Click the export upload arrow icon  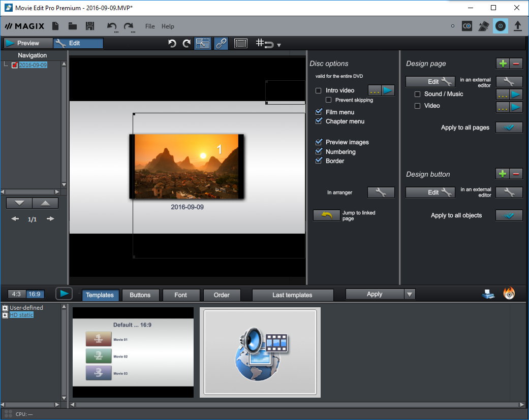click(518, 26)
